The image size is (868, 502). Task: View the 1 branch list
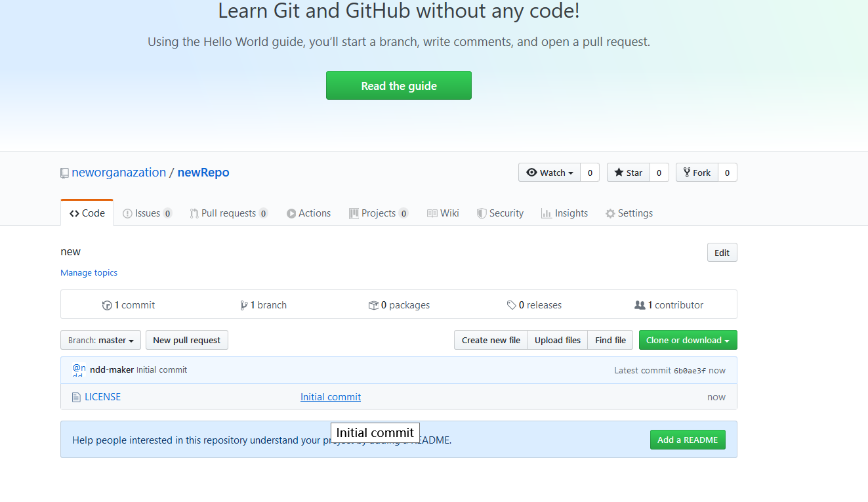pos(264,305)
